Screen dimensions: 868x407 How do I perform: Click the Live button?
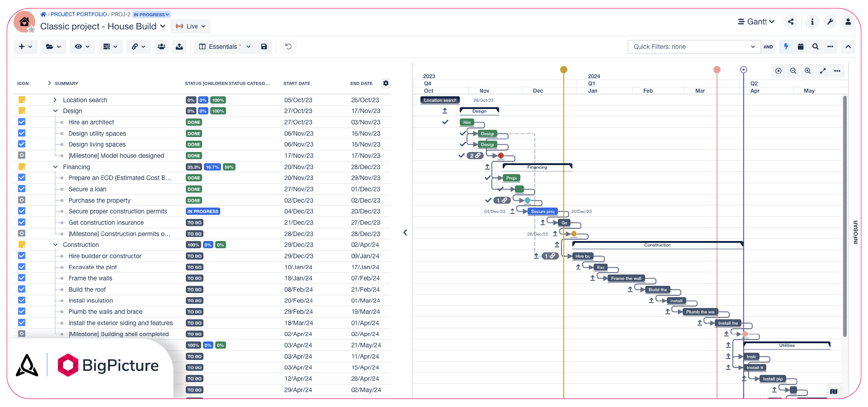coord(191,26)
